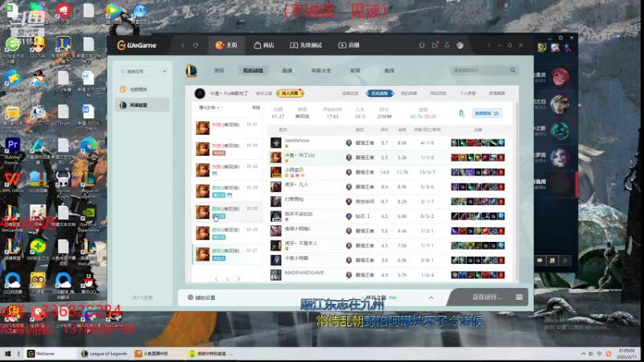The width and height of the screenshot is (644, 362).
Task: Open the Adobe Premiere desktop icon
Action: click(x=12, y=150)
